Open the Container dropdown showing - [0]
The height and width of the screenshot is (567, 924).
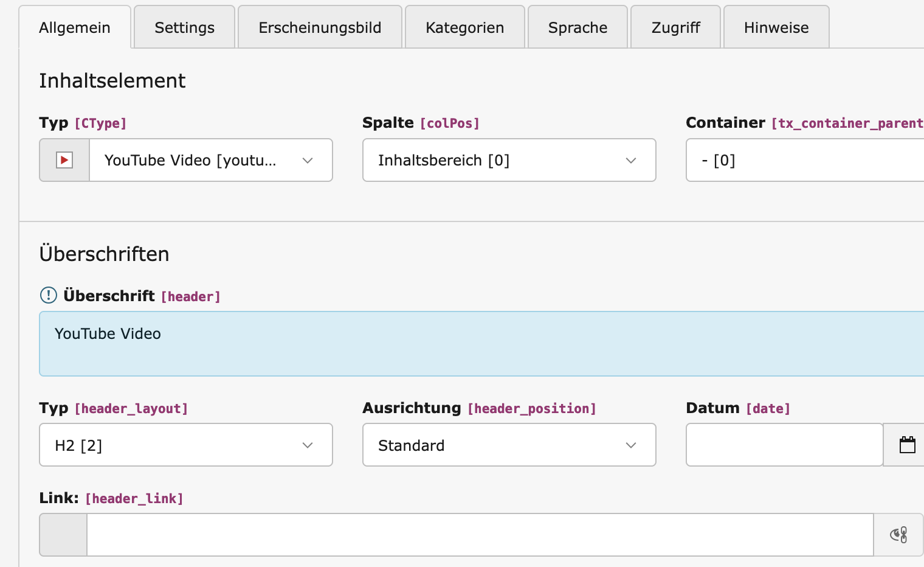805,160
